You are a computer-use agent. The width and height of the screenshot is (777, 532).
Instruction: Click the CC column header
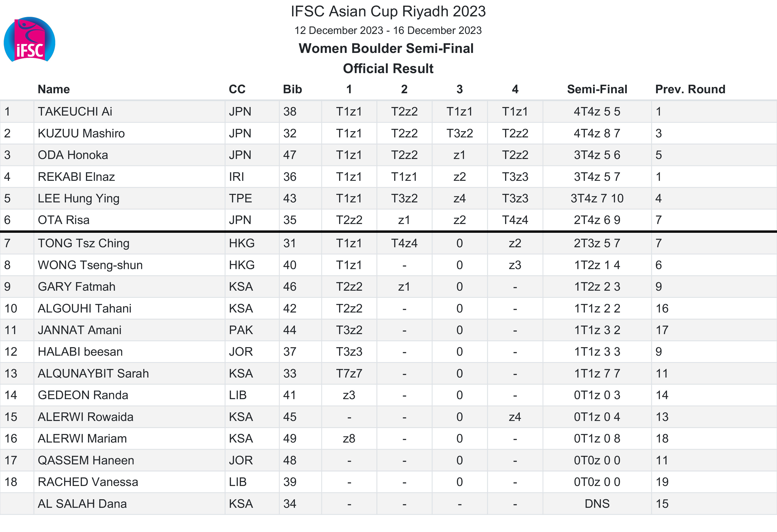coord(237,89)
